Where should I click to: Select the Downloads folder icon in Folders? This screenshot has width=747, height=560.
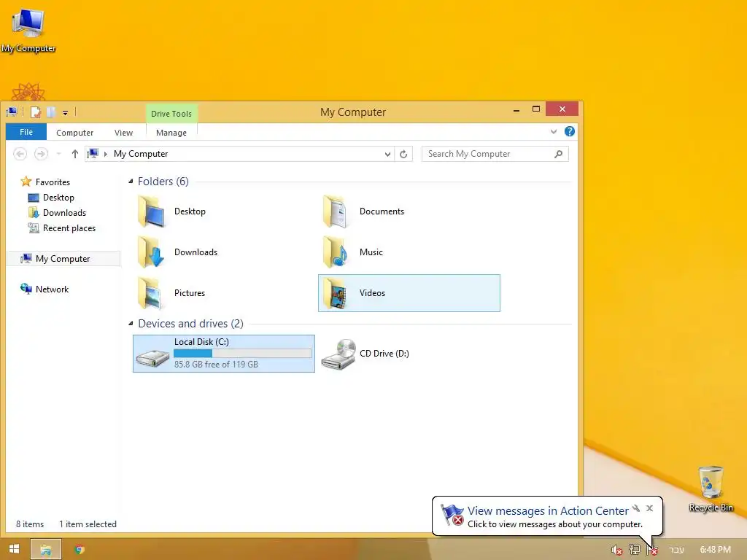coord(152,252)
